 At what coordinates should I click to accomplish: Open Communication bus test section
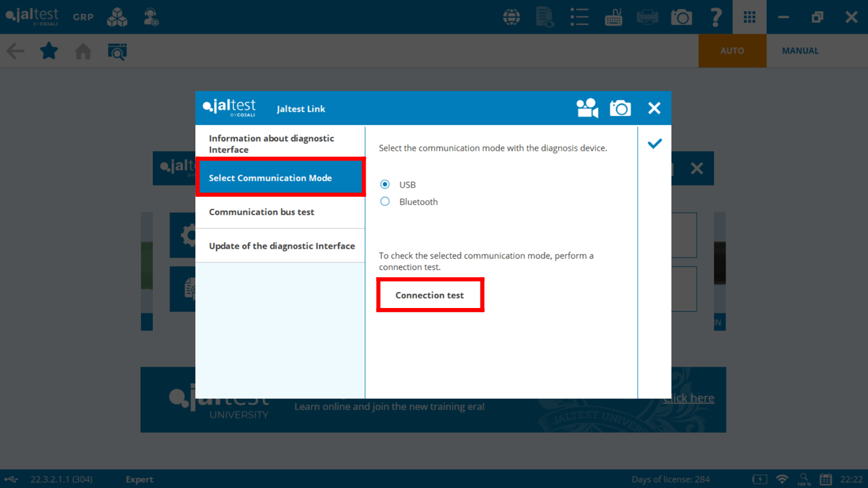280,212
